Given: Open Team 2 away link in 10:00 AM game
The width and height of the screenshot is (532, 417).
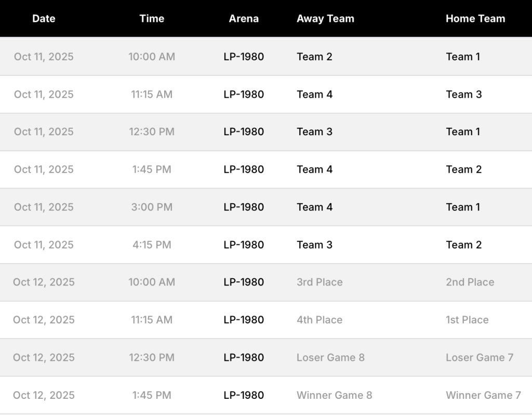Looking at the screenshot, I should 314,57.
